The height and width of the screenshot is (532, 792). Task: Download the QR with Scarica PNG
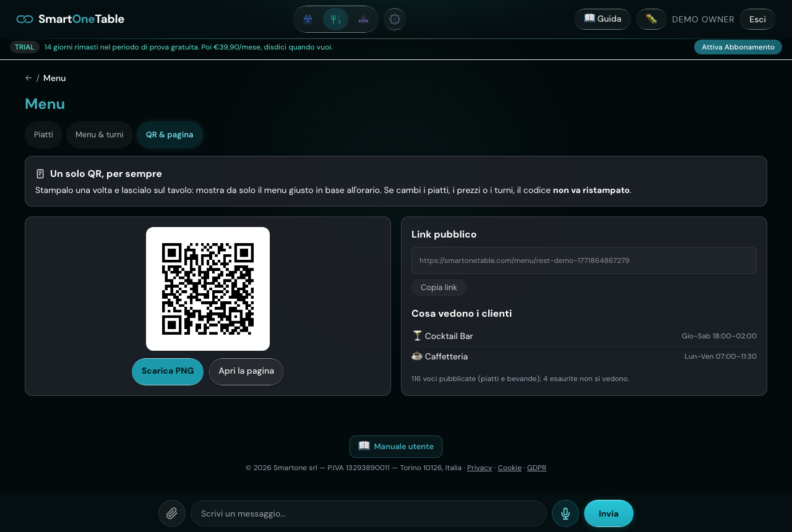point(168,372)
